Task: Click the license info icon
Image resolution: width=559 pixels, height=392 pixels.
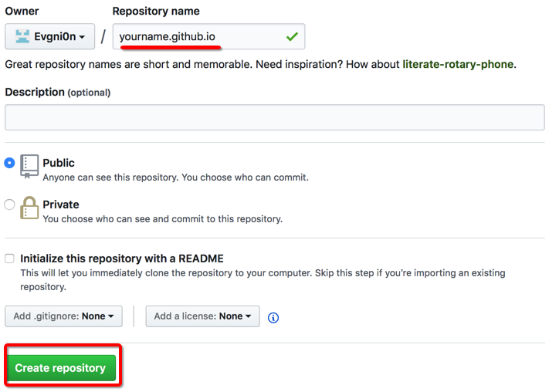Action: [273, 317]
